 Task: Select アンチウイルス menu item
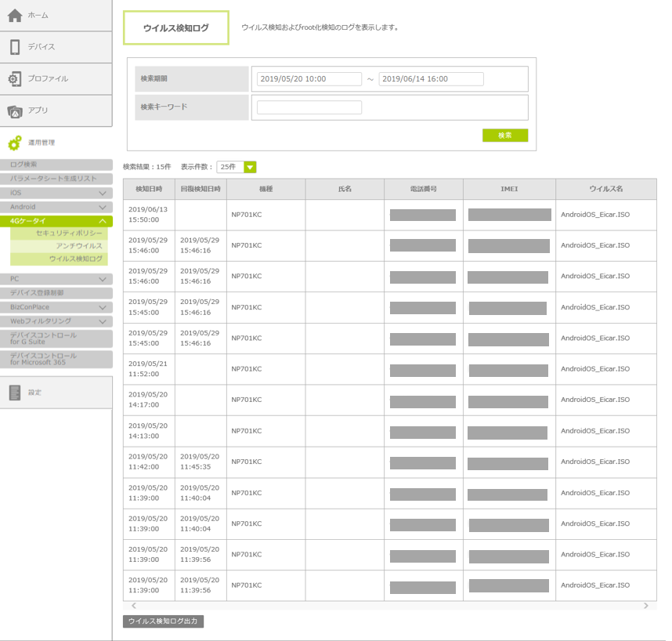[x=78, y=246]
